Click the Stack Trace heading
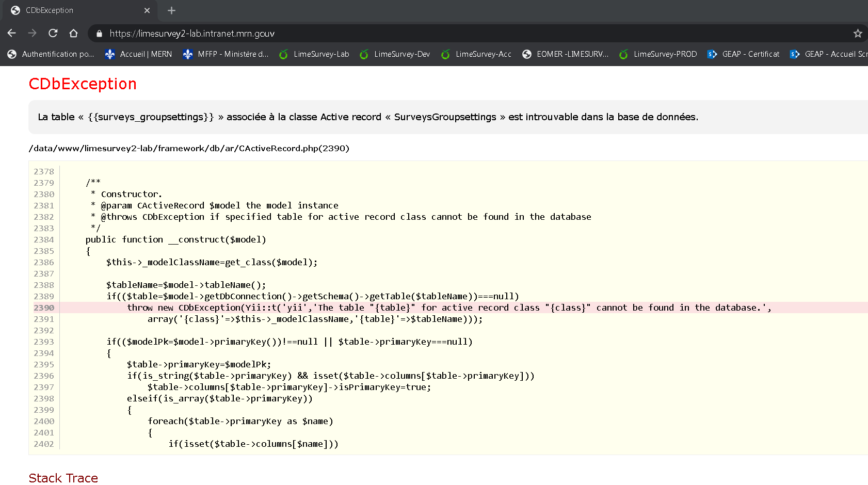Image resolution: width=868 pixels, height=485 pixels. coord(63,478)
